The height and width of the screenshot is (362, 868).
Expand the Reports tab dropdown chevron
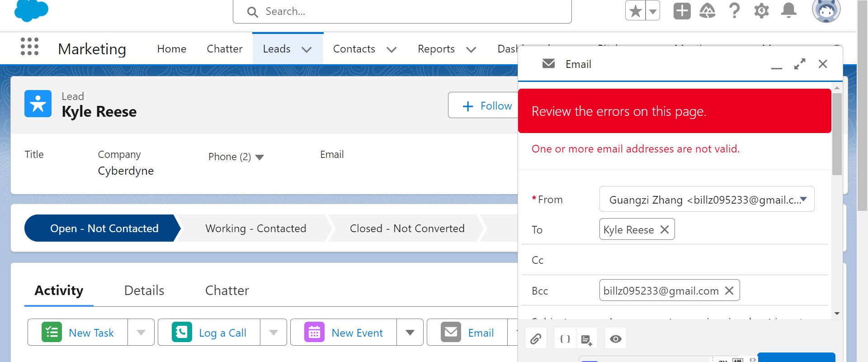(471, 49)
